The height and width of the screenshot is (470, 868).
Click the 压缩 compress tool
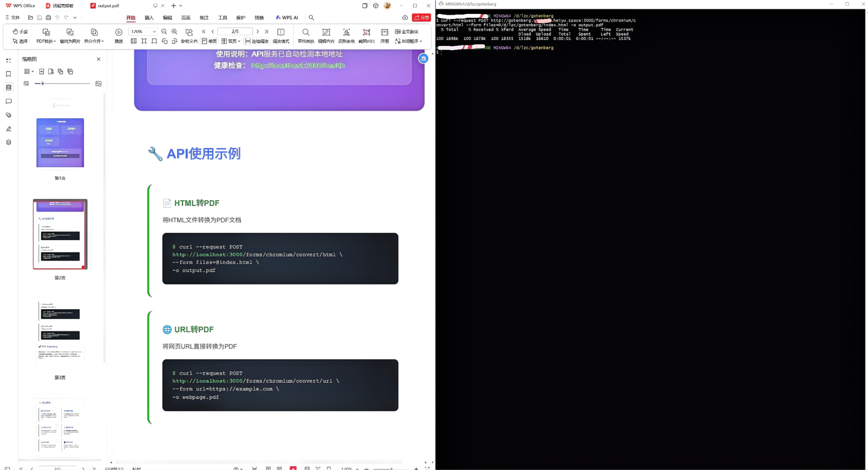click(384, 36)
